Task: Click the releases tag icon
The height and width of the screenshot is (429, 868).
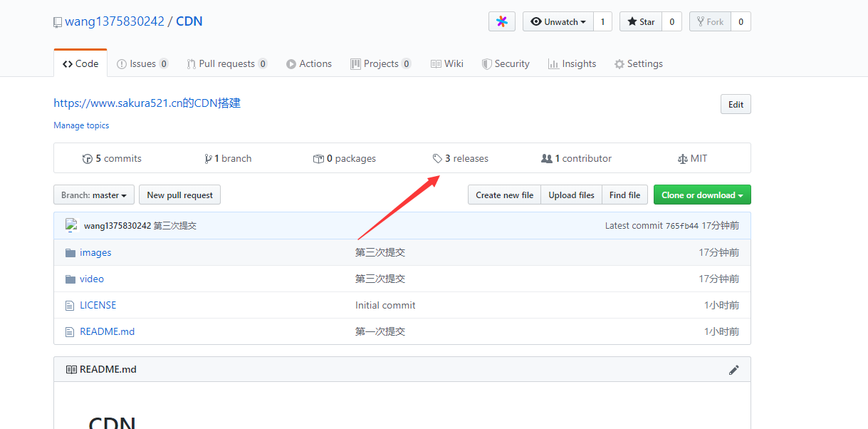Action: click(437, 159)
